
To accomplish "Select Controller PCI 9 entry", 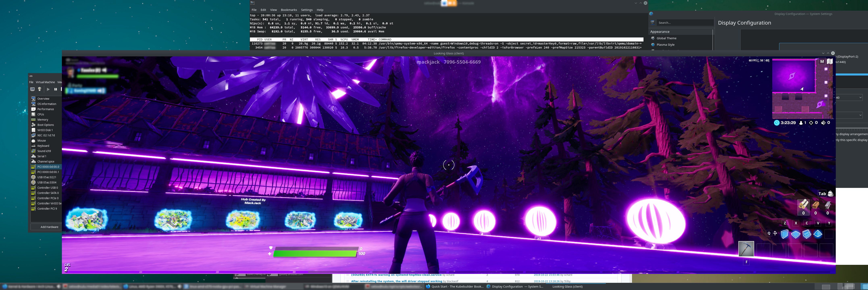I will point(46,209).
